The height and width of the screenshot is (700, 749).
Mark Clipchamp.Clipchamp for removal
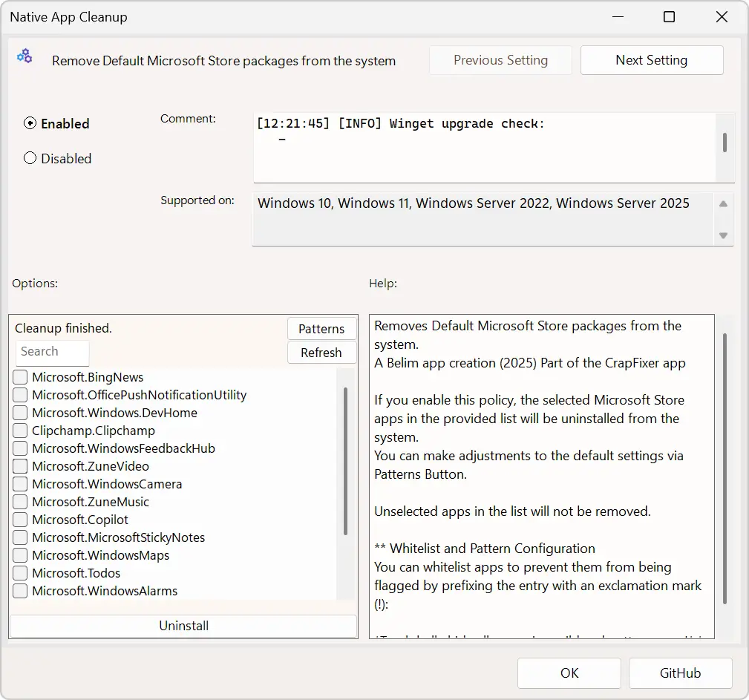point(20,431)
